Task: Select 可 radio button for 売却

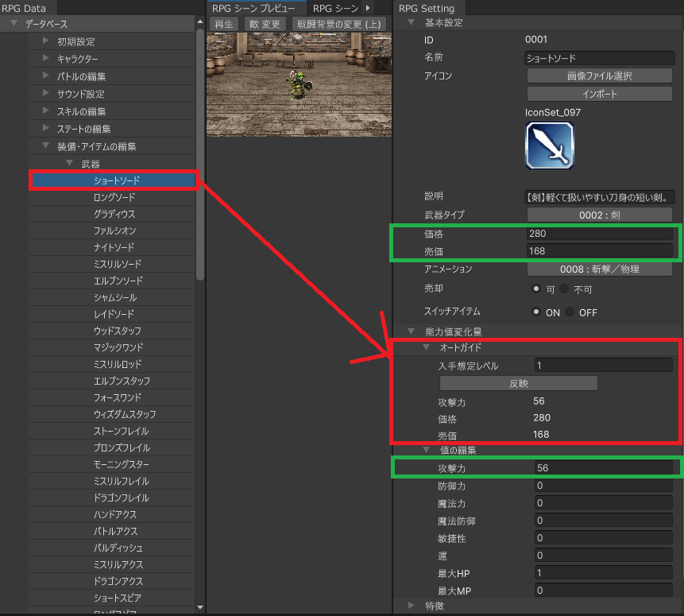Action: click(x=536, y=289)
